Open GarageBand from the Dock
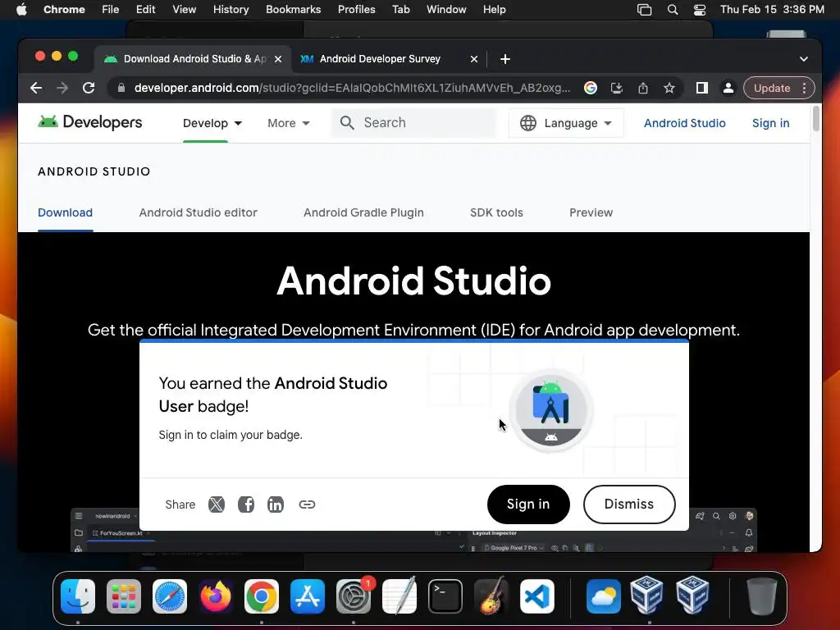This screenshot has width=840, height=630. [x=491, y=596]
